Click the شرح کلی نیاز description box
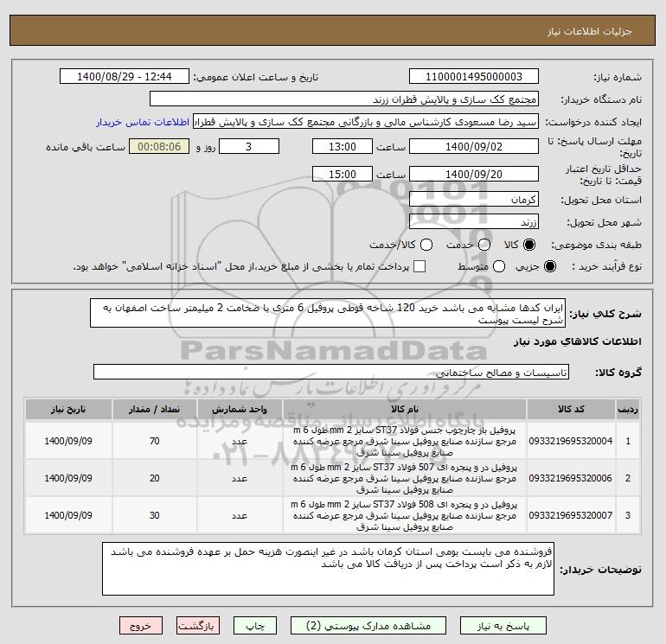 [328, 313]
